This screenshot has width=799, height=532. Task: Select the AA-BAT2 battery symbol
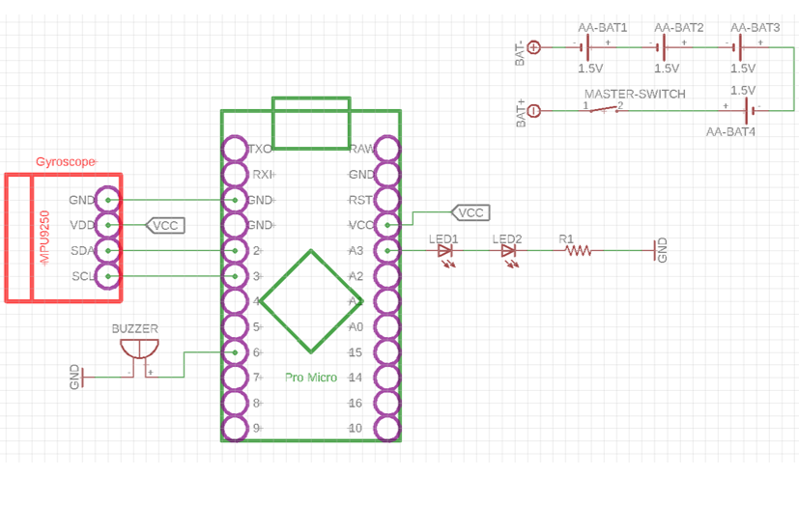(665, 46)
